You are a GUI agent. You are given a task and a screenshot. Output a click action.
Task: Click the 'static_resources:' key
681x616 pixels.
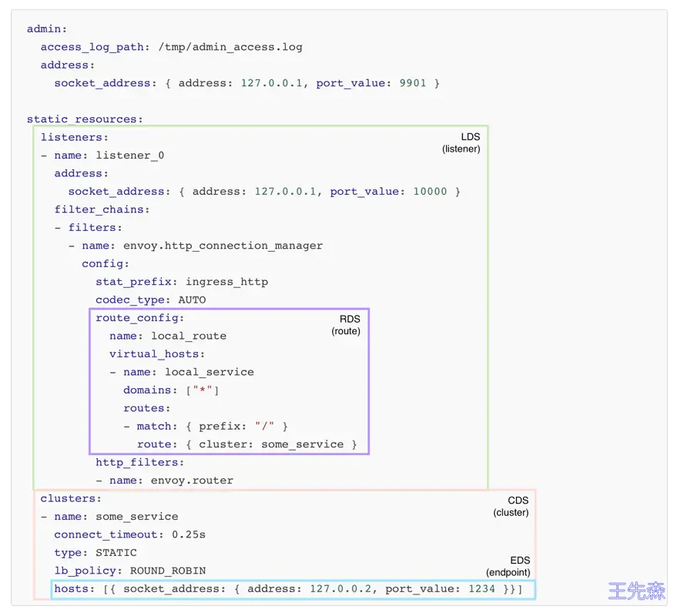pos(85,119)
